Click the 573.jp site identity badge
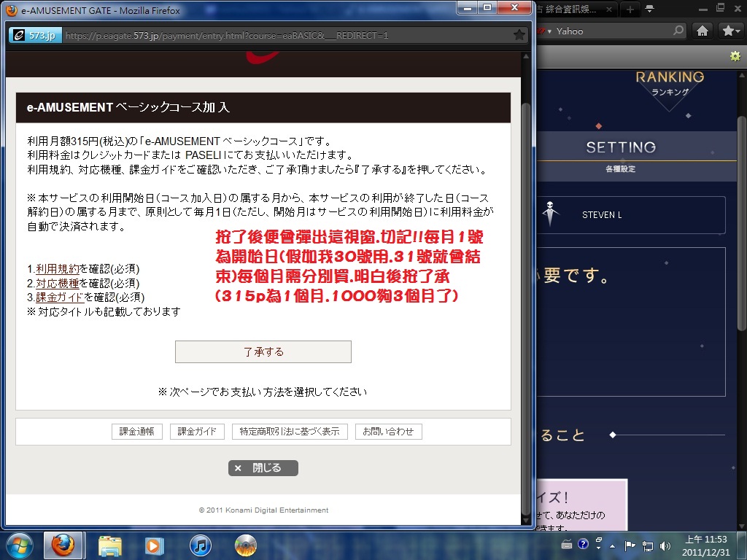The image size is (747, 560). click(34, 35)
